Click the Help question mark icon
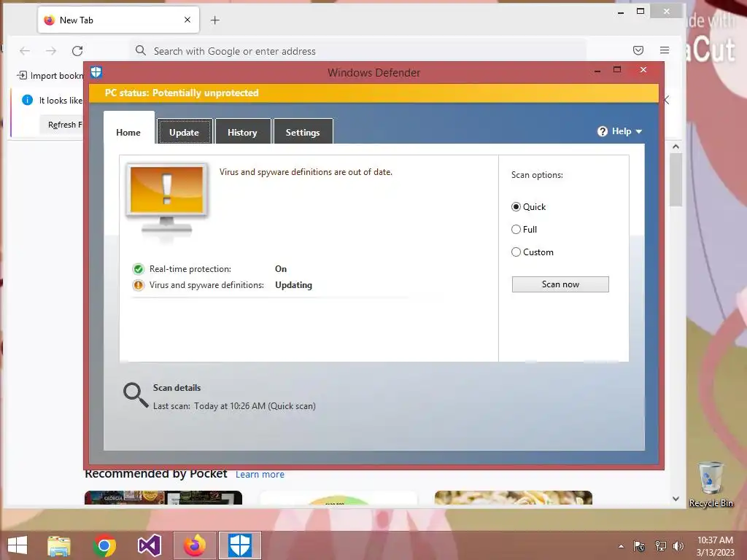The height and width of the screenshot is (560, 747). [602, 131]
